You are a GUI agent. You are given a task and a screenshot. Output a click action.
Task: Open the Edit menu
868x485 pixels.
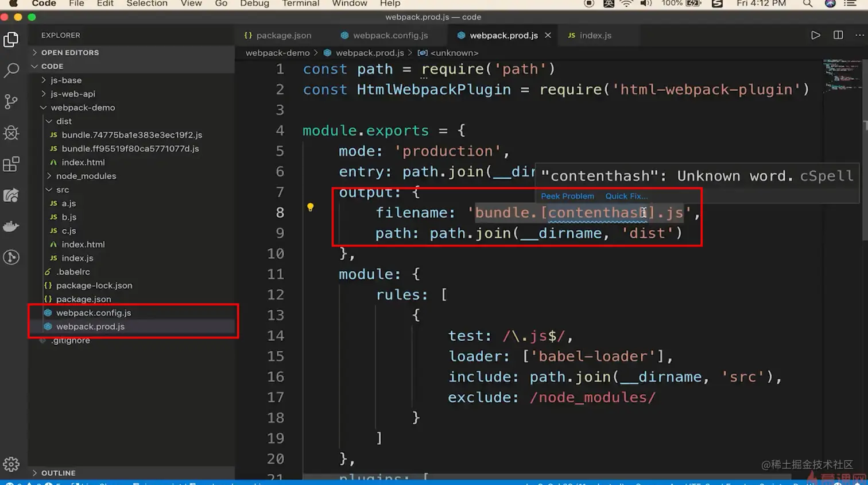click(105, 3)
